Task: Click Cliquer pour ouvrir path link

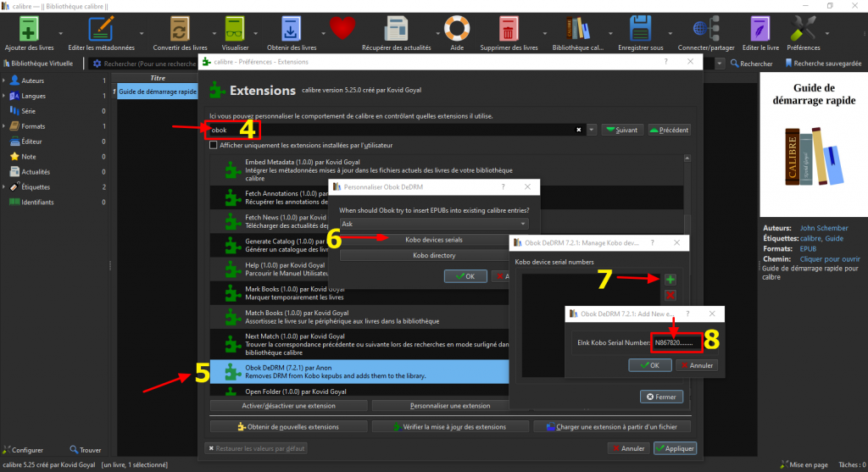Action: [x=830, y=259]
